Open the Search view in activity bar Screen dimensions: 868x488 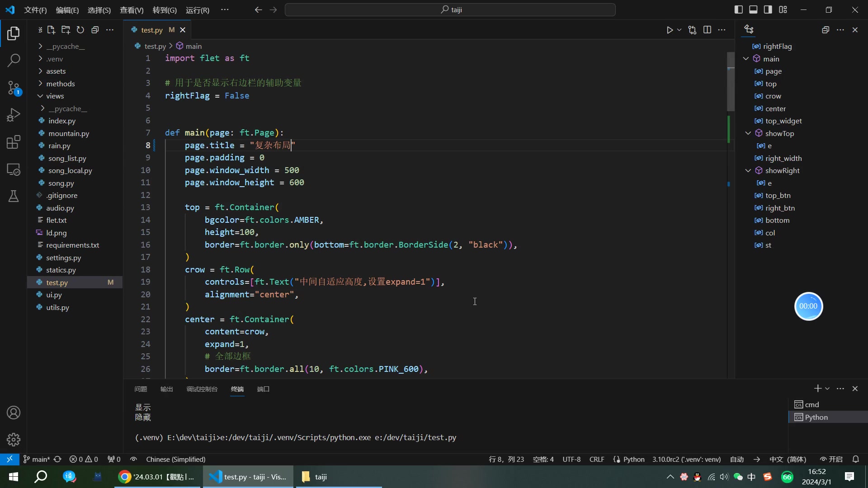point(14,60)
